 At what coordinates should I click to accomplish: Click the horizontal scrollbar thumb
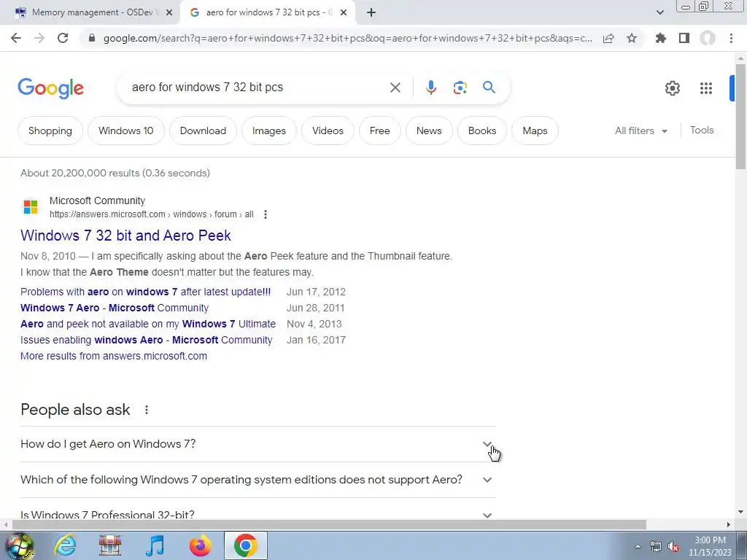329,525
